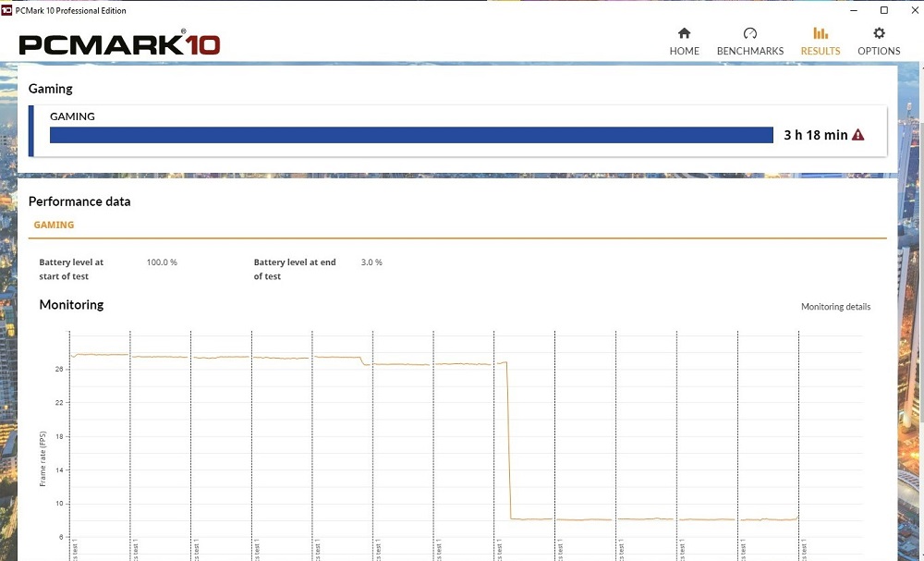Select the GAMING performance data tab

[54, 225]
